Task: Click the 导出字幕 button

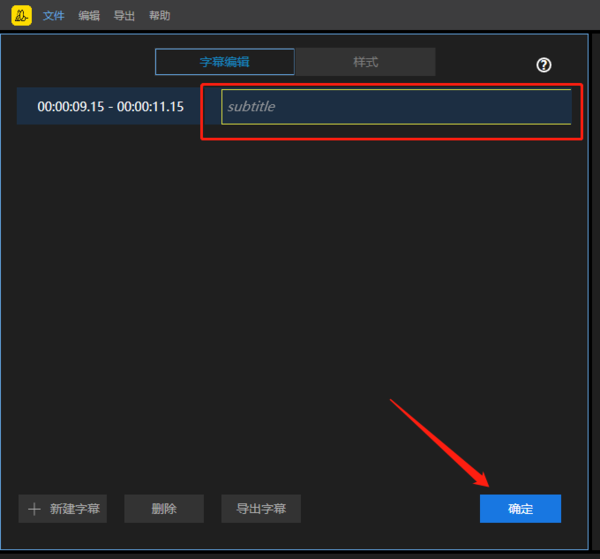Action: 261,508
